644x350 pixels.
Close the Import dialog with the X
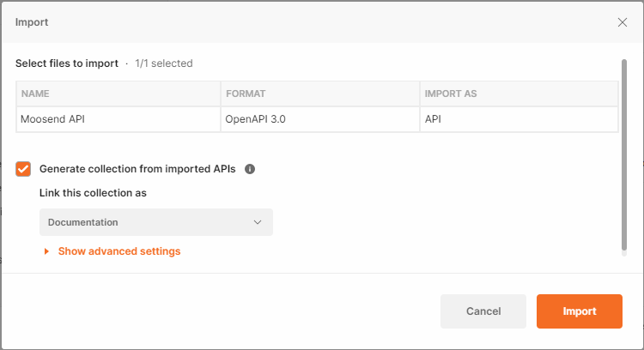coord(623,22)
